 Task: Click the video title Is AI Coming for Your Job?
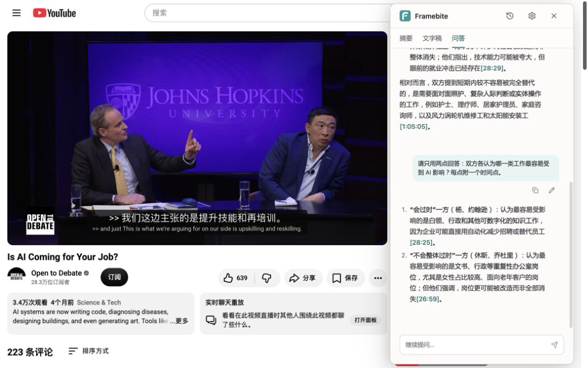coord(62,257)
